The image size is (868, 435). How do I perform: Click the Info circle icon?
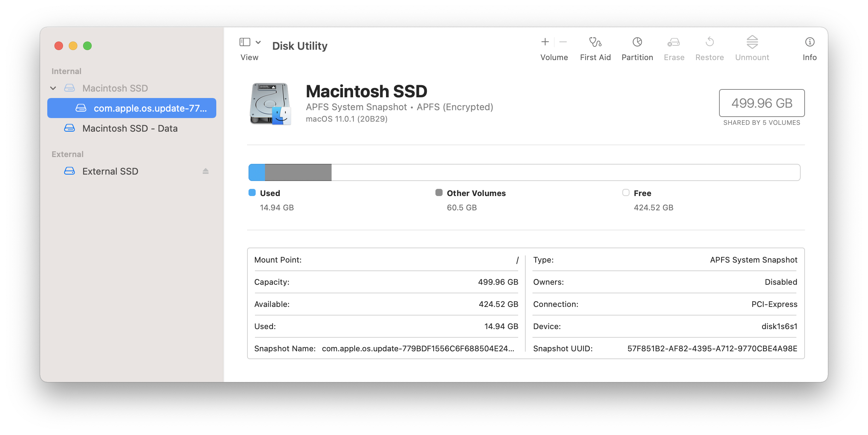pyautogui.click(x=809, y=42)
